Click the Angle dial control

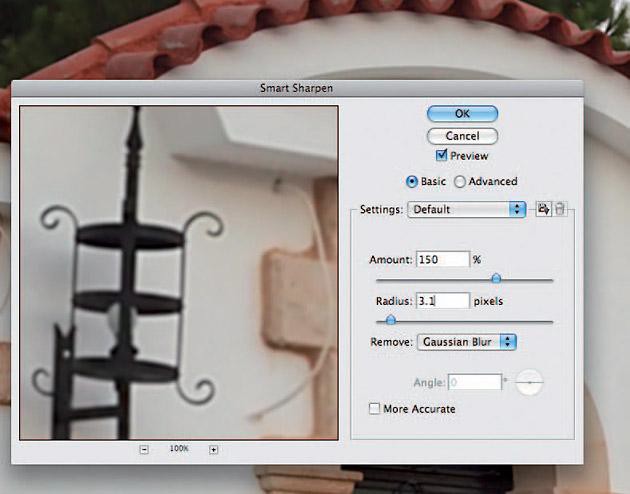coord(530,382)
